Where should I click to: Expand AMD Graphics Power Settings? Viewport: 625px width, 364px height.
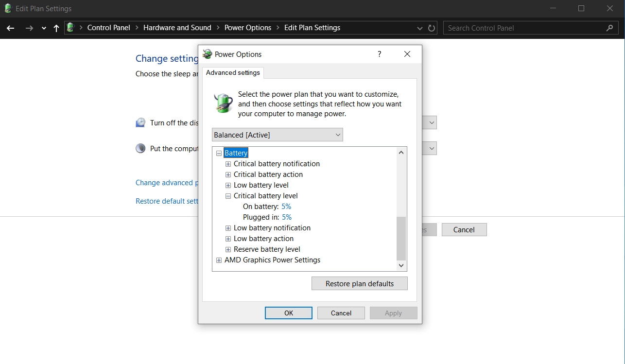tap(219, 260)
